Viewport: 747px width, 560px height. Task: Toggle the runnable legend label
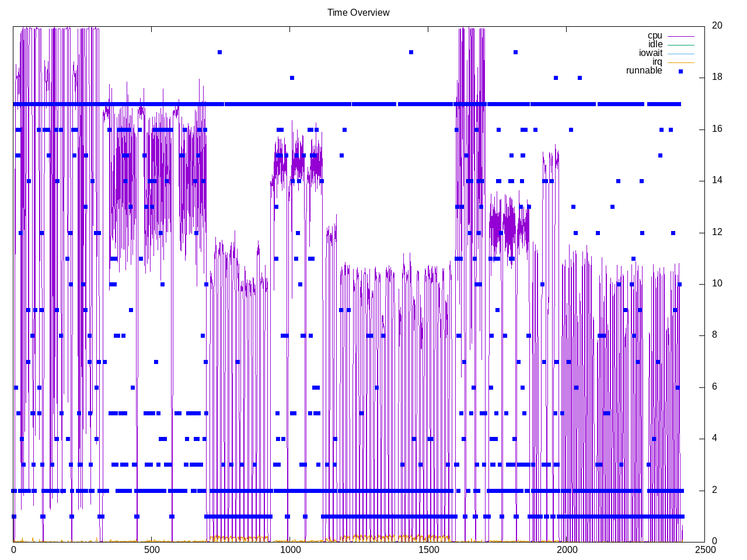644,71
